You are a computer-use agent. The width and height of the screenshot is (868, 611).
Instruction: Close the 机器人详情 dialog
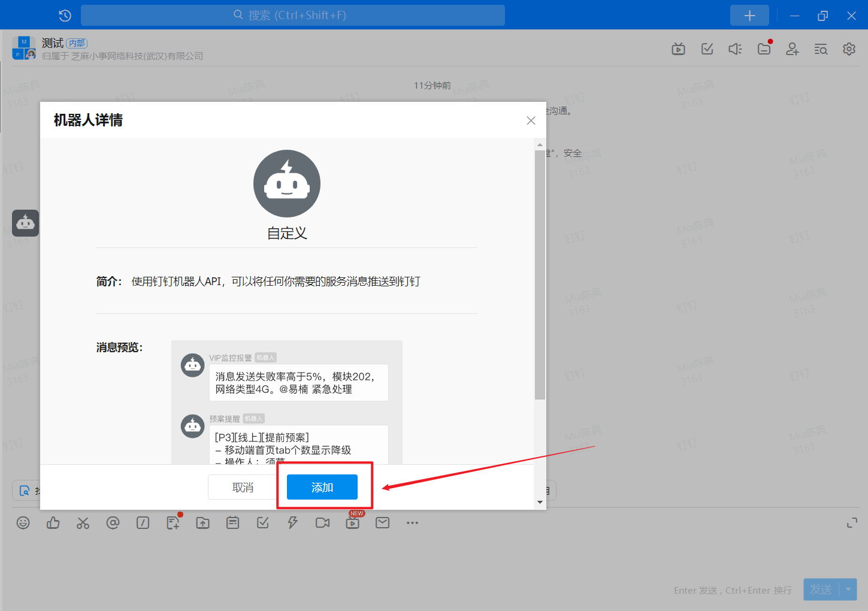(531, 120)
